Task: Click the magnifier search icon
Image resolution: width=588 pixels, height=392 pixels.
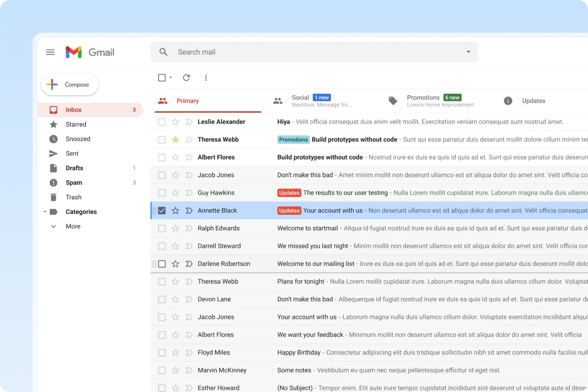Action: pos(163,52)
